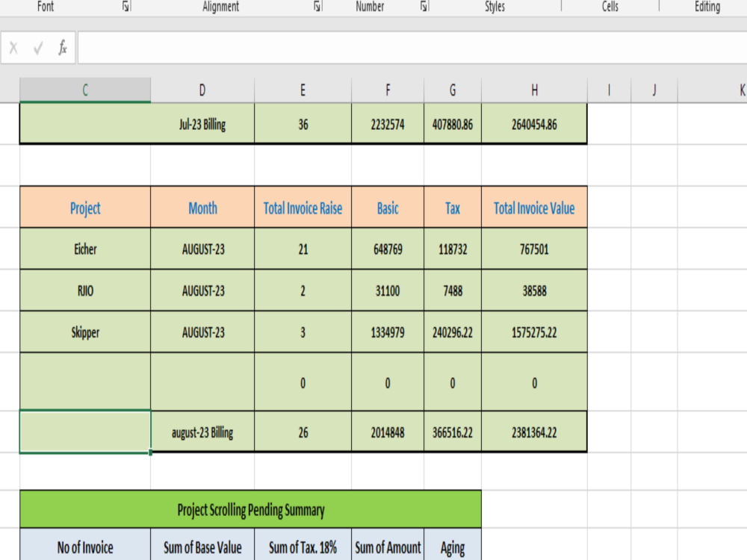The image size is (747, 560).
Task: Cancel formula entry with X icon
Action: 13,48
